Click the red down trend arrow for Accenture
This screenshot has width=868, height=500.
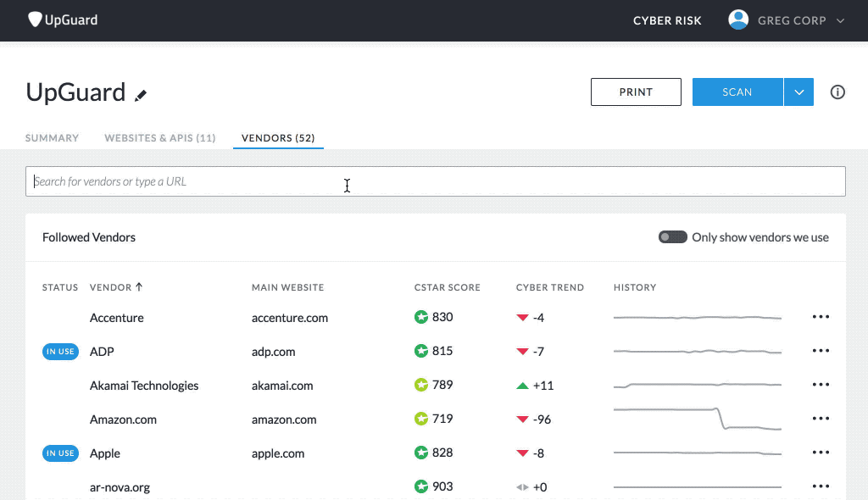click(x=522, y=317)
